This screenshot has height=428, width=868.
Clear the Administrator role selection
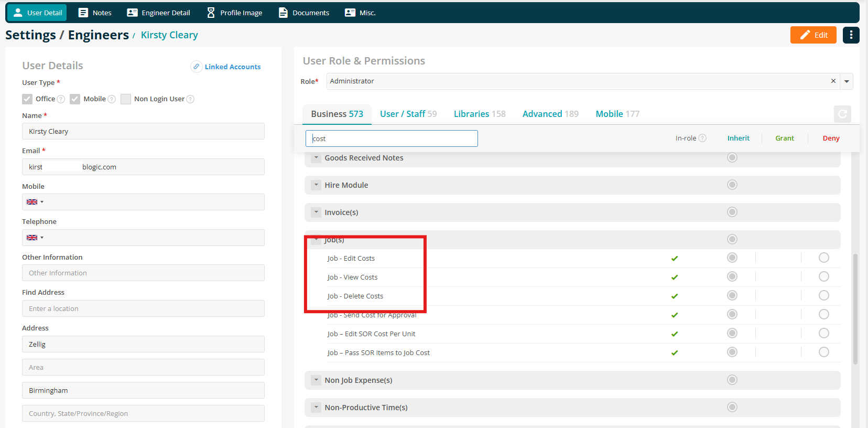point(833,81)
